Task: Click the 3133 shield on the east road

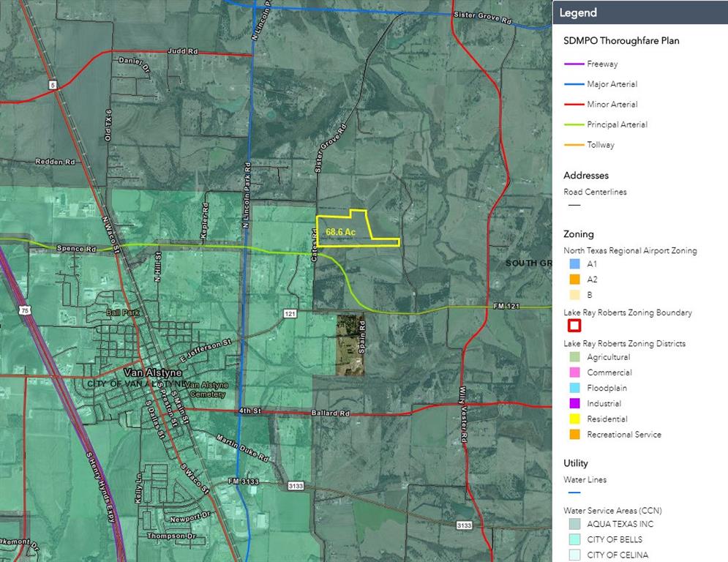Action: click(463, 525)
